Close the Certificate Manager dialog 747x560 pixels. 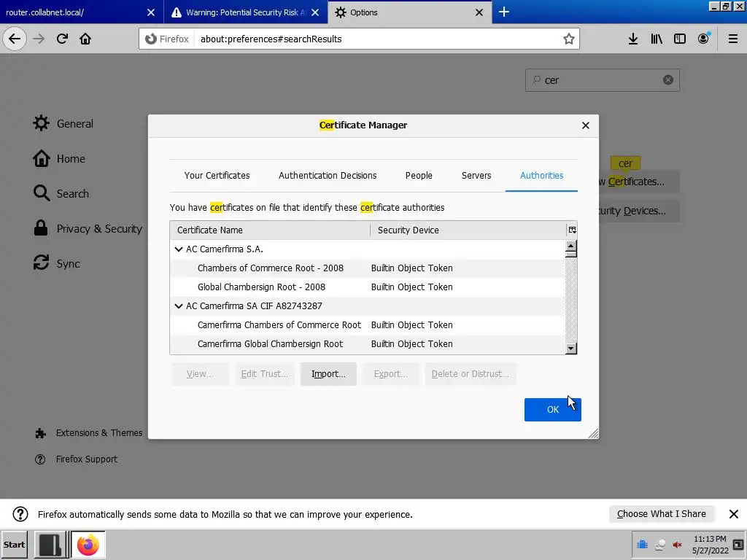[x=586, y=125]
